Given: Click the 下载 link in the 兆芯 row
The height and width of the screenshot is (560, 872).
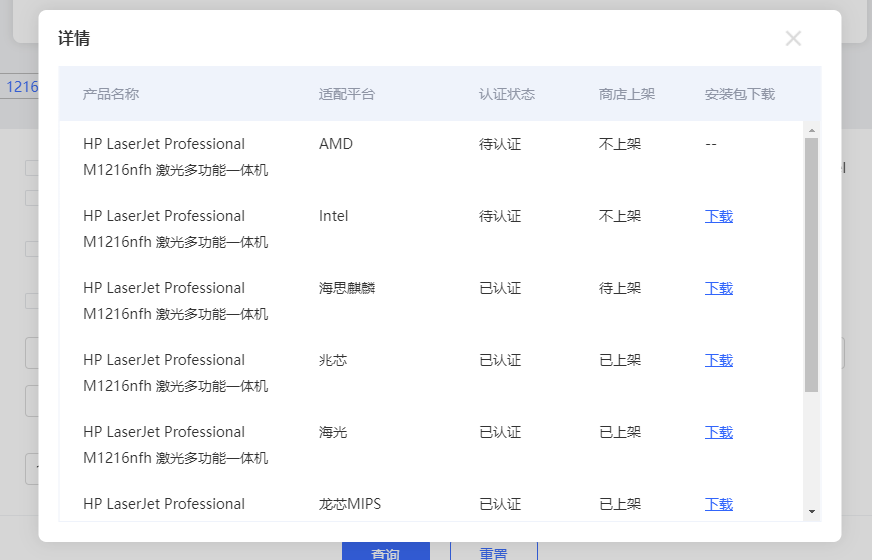Looking at the screenshot, I should pos(718,360).
